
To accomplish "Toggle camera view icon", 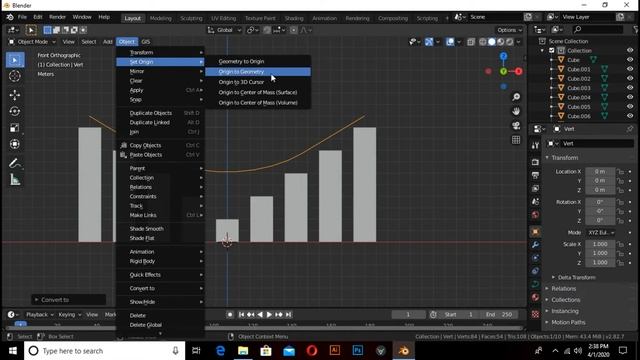I will coord(516,125).
